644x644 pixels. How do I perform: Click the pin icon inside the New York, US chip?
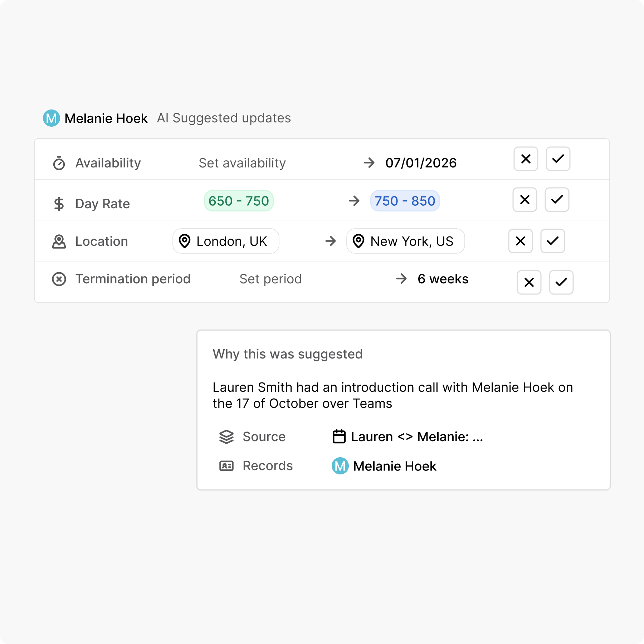click(x=359, y=241)
